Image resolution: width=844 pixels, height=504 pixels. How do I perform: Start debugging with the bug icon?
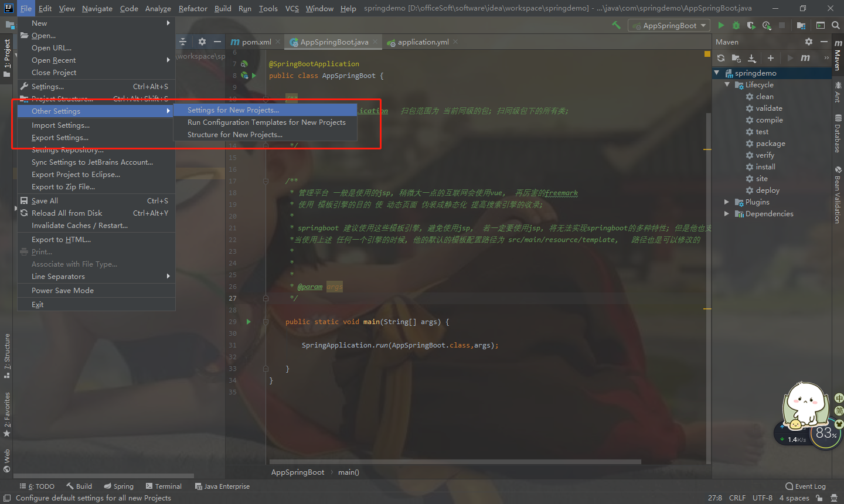[x=736, y=25]
